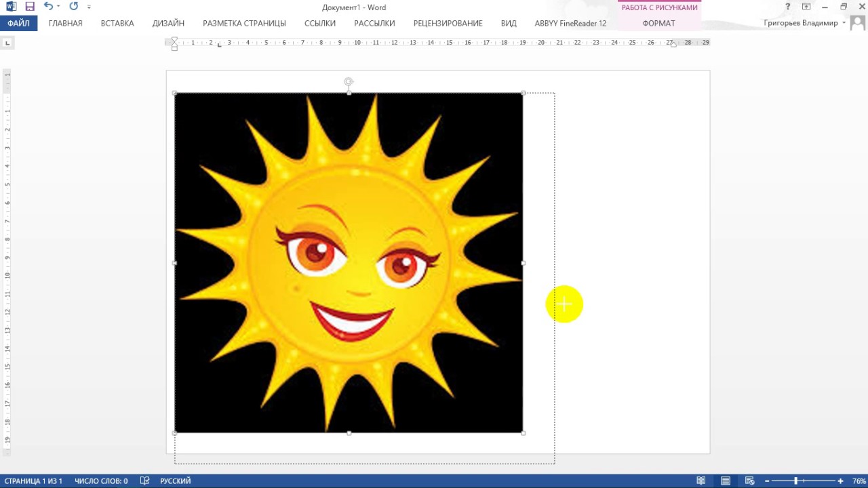
Task: Click the proofing errors status icon
Action: point(144,481)
